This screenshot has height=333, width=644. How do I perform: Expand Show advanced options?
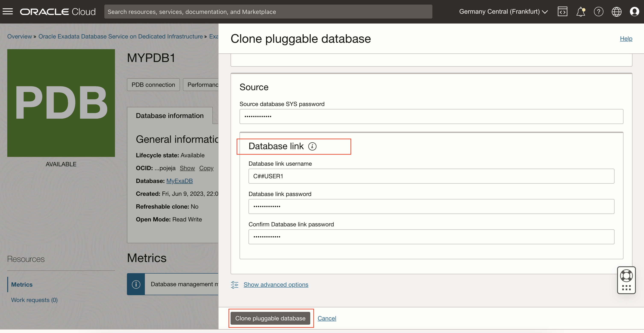276,284
